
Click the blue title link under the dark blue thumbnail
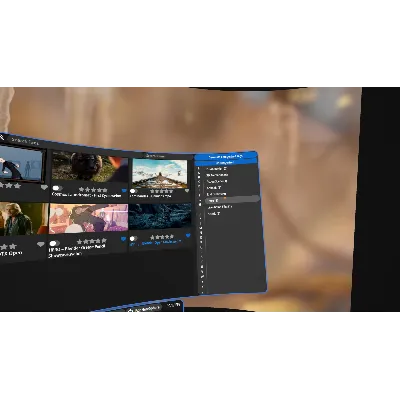[156, 242]
